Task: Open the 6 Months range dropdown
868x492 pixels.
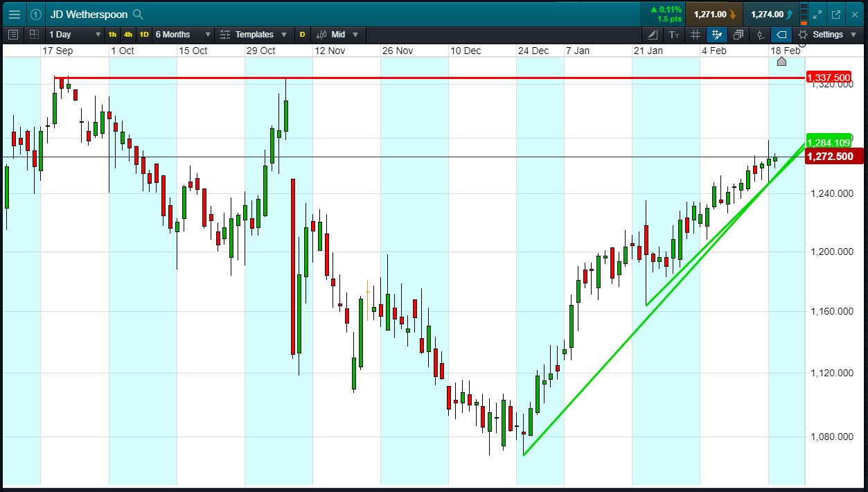Action: pos(183,35)
